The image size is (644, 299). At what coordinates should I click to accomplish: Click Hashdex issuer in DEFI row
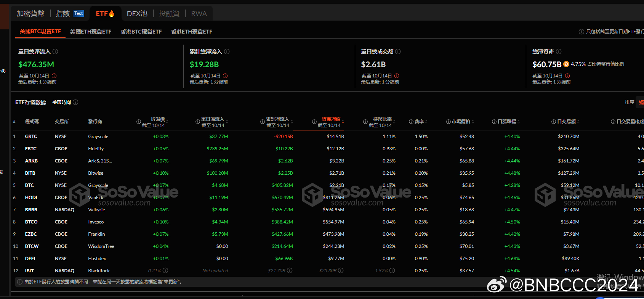[x=97, y=259]
